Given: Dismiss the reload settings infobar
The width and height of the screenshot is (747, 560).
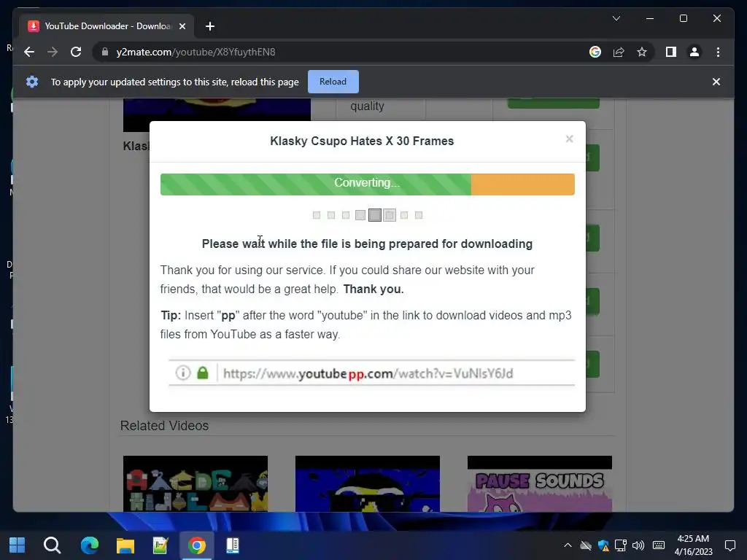Looking at the screenshot, I should click(716, 82).
